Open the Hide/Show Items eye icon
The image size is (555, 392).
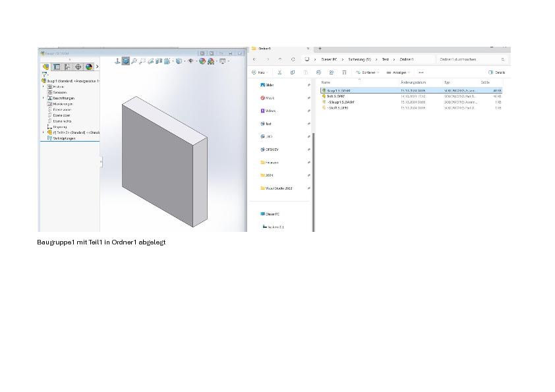190,61
